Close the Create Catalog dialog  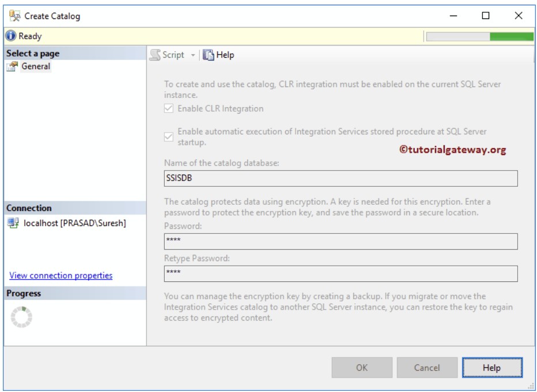pos(519,16)
